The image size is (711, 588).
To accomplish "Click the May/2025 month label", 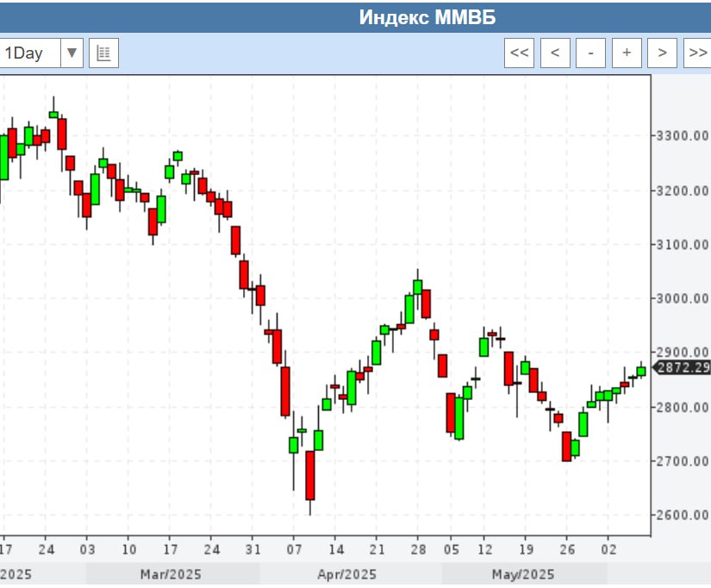I will pos(523,575).
